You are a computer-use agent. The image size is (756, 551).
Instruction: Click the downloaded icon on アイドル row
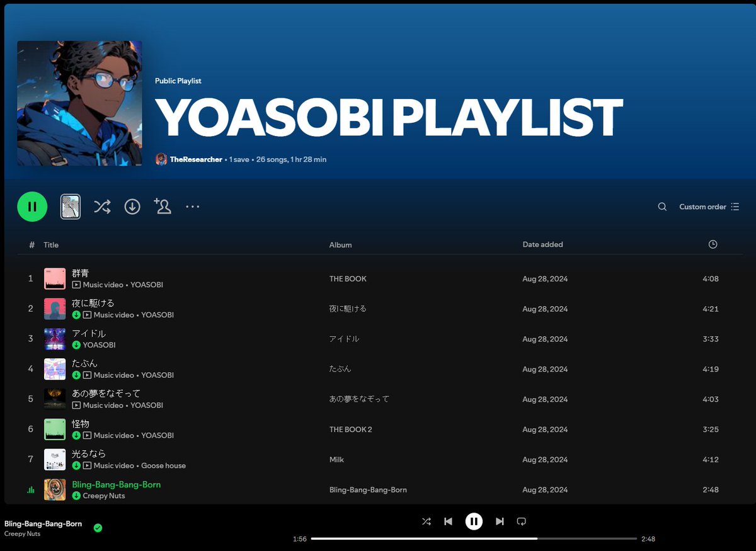point(76,345)
